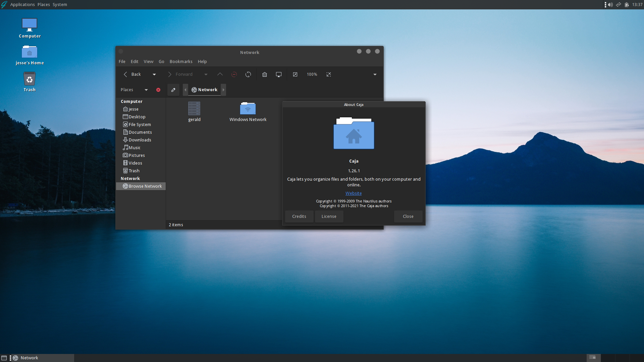Open the toolbar overflow dropdown arrow
The width and height of the screenshot is (644, 362).
375,74
